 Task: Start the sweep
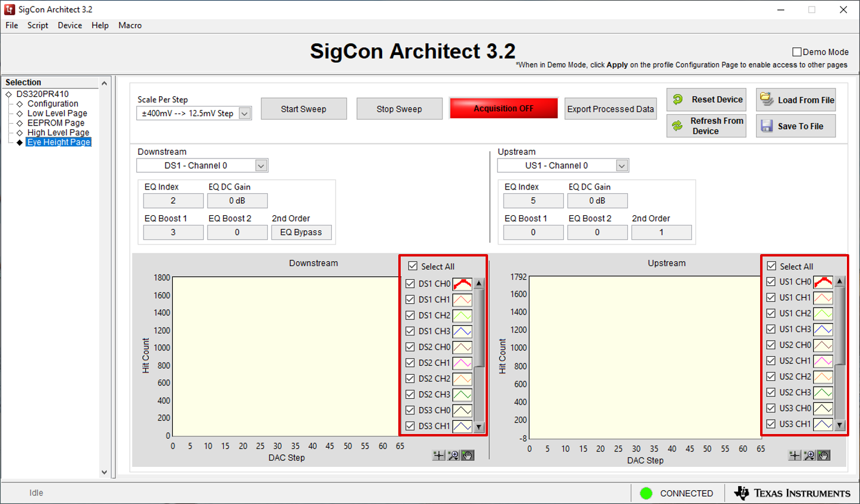click(304, 109)
